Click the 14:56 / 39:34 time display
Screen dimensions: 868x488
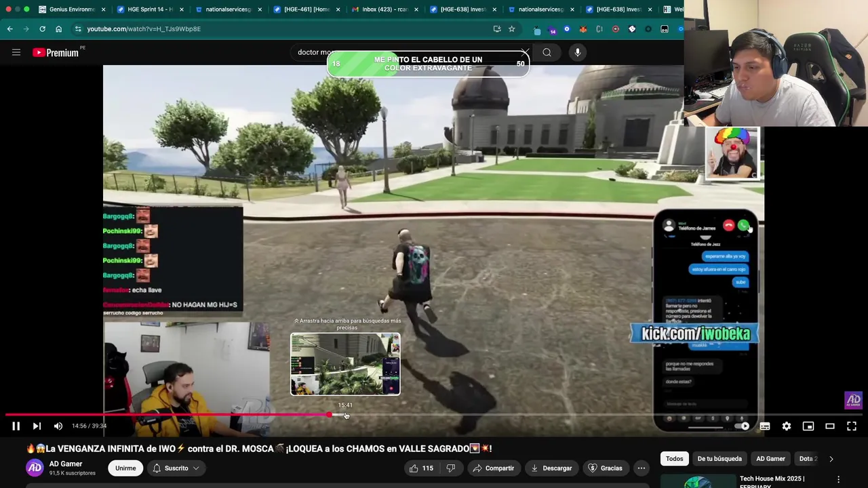tap(90, 426)
